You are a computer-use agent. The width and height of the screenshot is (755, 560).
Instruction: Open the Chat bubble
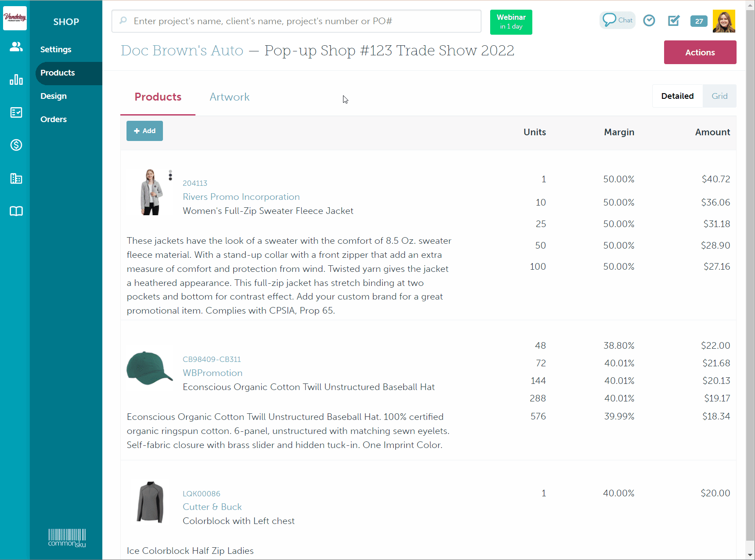(x=617, y=20)
